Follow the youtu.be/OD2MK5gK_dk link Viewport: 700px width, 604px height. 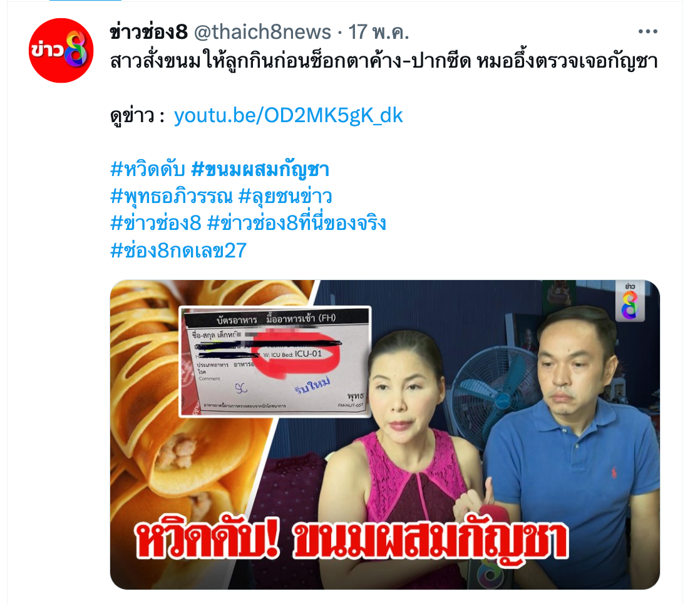pos(289,116)
